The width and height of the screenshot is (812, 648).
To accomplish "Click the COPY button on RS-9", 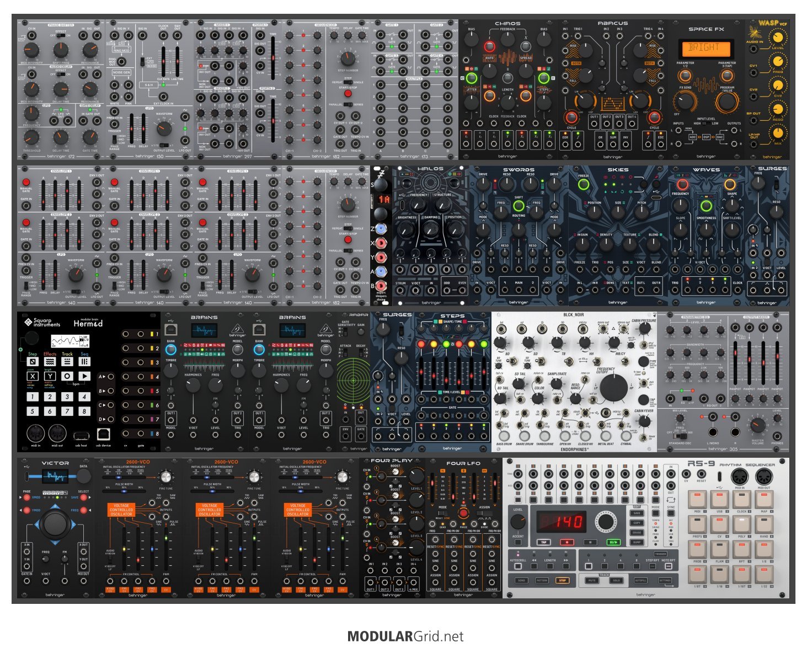I will click(637, 523).
